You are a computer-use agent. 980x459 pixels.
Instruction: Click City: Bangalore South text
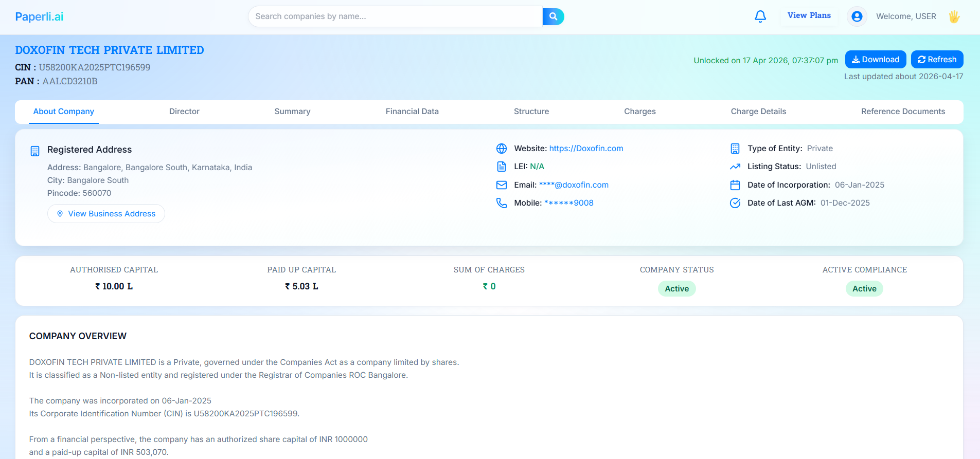click(88, 180)
